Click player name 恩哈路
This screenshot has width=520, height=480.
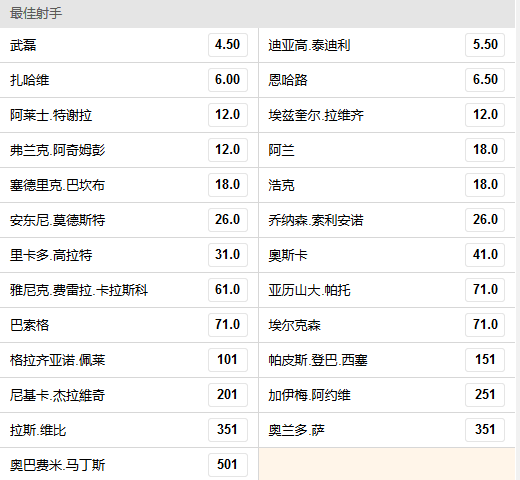tap(288, 80)
